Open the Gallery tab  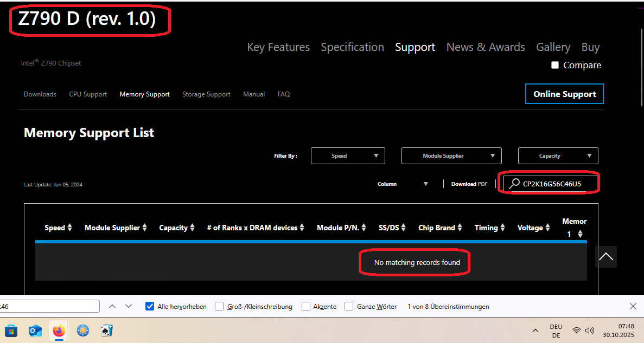click(x=553, y=47)
